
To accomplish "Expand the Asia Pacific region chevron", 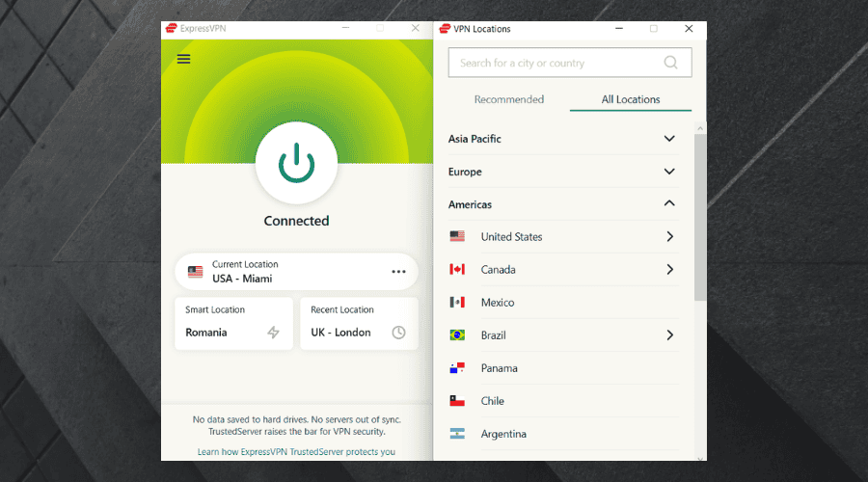I will pos(669,139).
